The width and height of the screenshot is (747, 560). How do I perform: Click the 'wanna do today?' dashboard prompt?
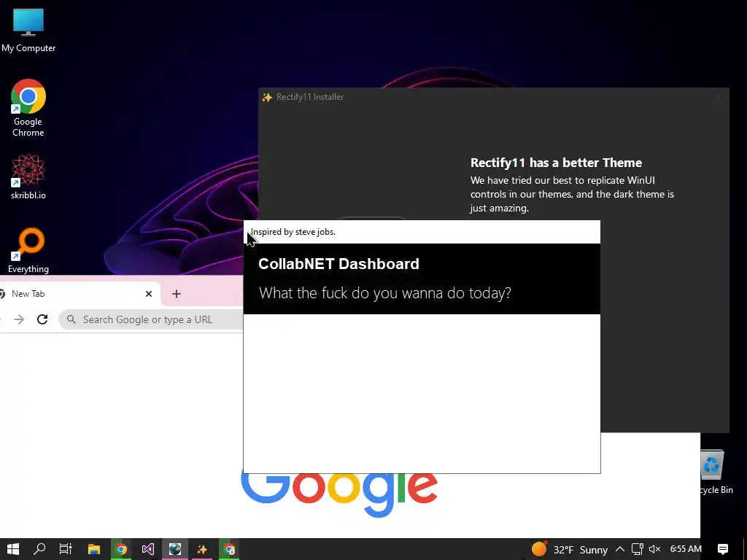tap(385, 293)
